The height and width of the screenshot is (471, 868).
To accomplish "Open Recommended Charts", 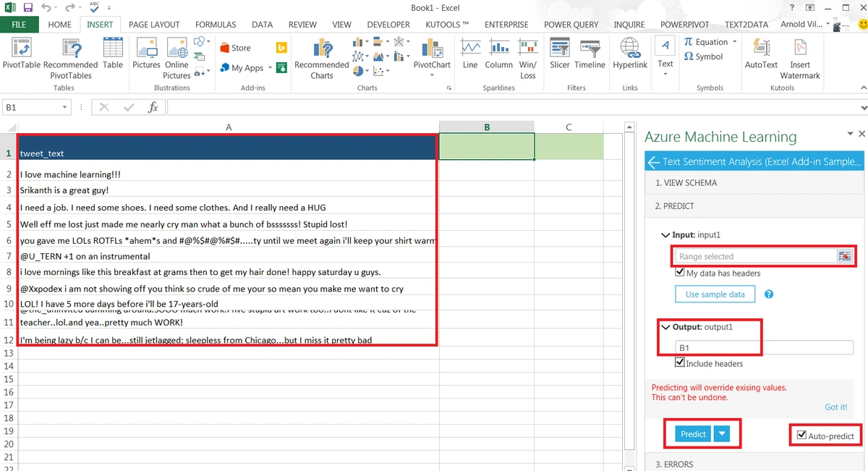I will click(x=322, y=51).
